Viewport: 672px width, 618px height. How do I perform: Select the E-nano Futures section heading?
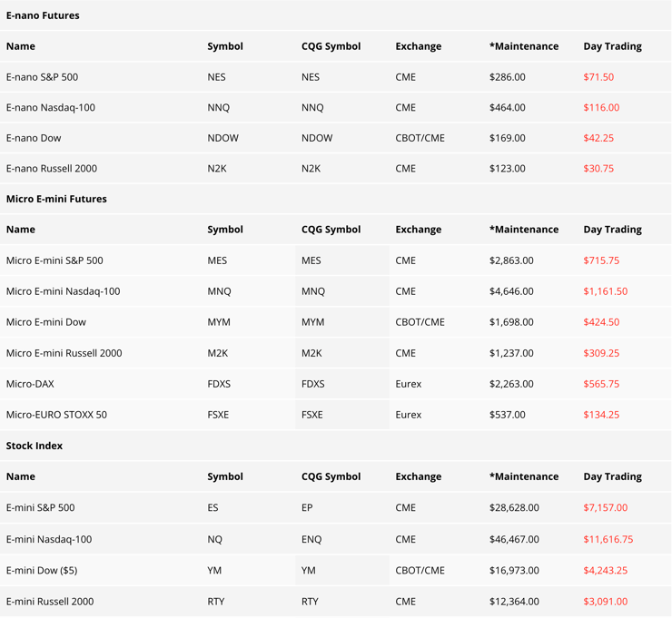pos(43,15)
